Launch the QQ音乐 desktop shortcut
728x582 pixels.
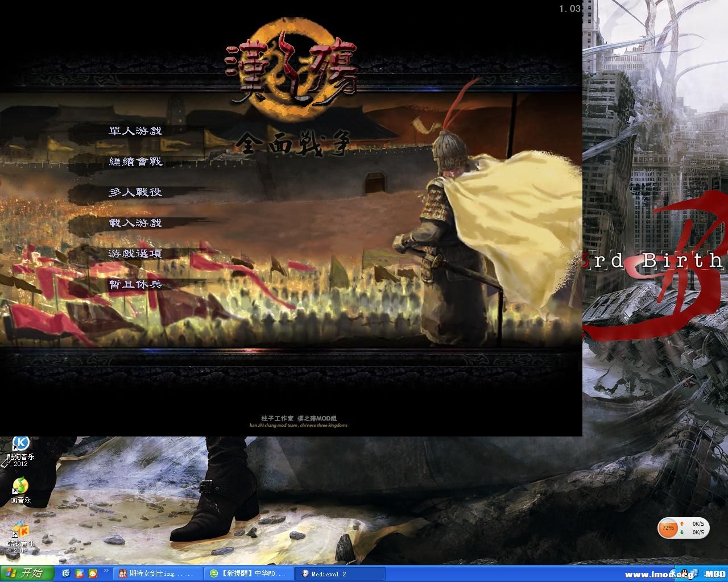click(20, 487)
